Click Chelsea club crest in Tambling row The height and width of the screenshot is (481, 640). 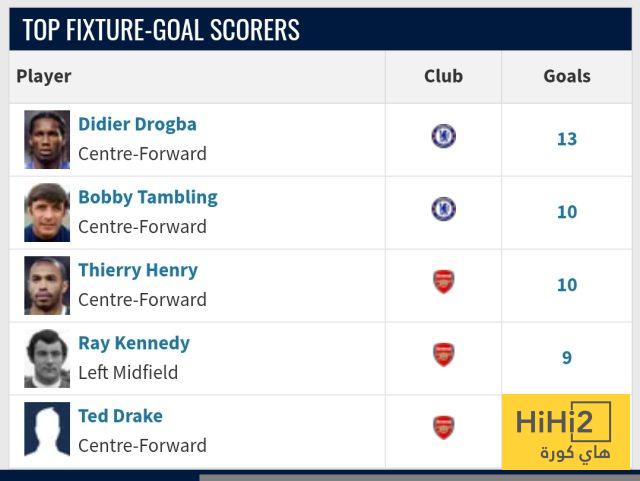[443, 209]
